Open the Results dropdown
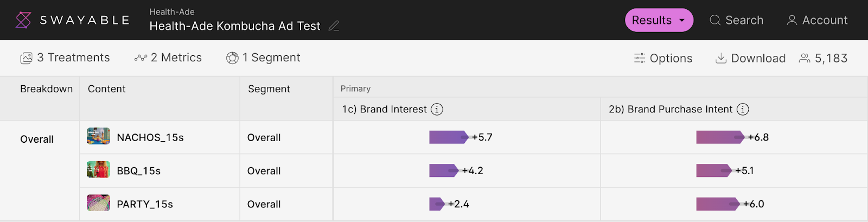 (659, 20)
